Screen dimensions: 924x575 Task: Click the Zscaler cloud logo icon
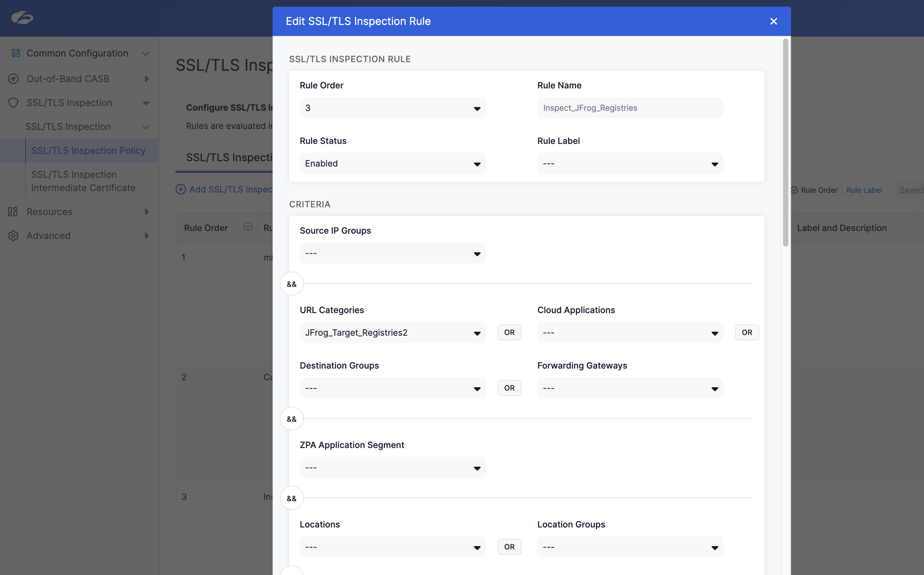(x=22, y=18)
